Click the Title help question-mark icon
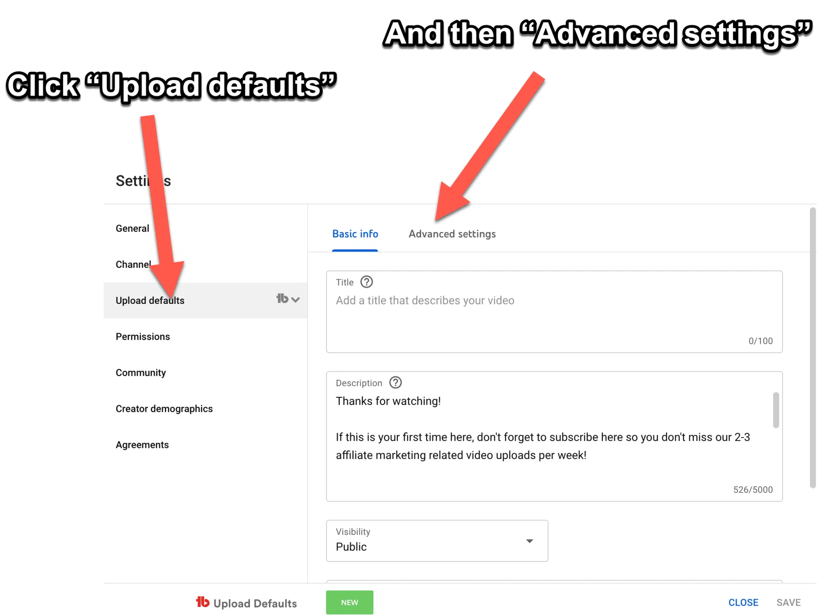The image size is (840, 616). point(366,282)
